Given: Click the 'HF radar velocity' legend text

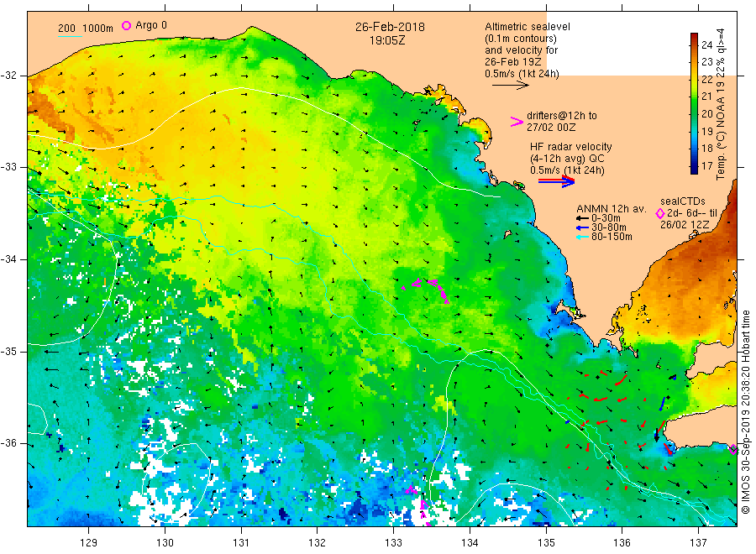Looking at the screenshot, I should point(571,147).
